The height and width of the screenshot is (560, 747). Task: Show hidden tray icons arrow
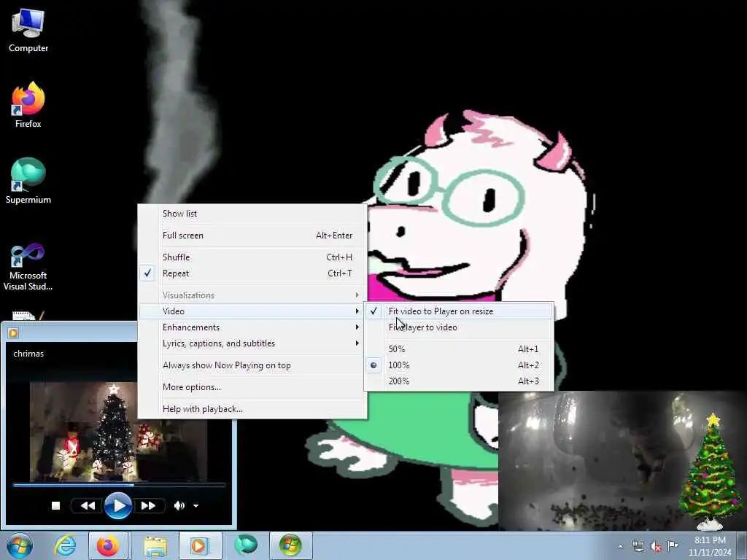(x=620, y=546)
